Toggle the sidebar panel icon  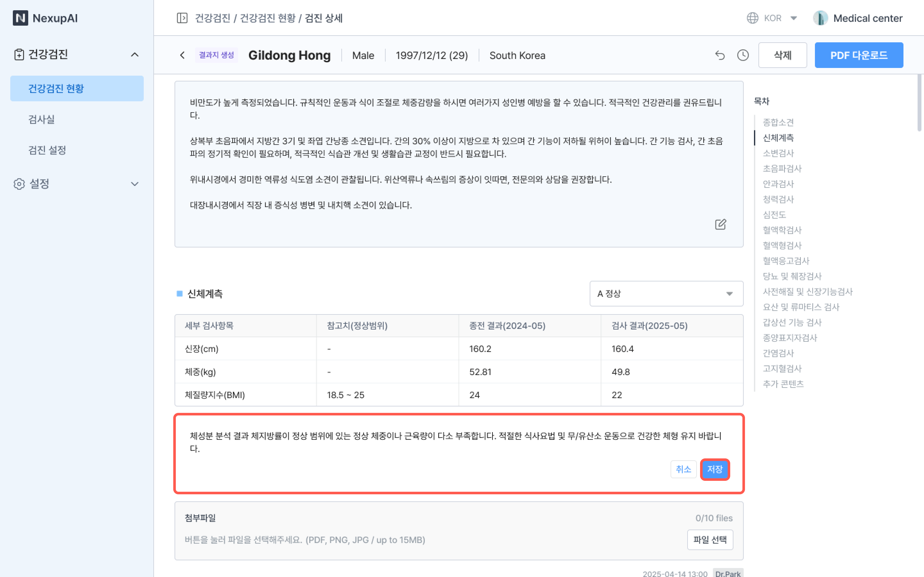coord(182,18)
